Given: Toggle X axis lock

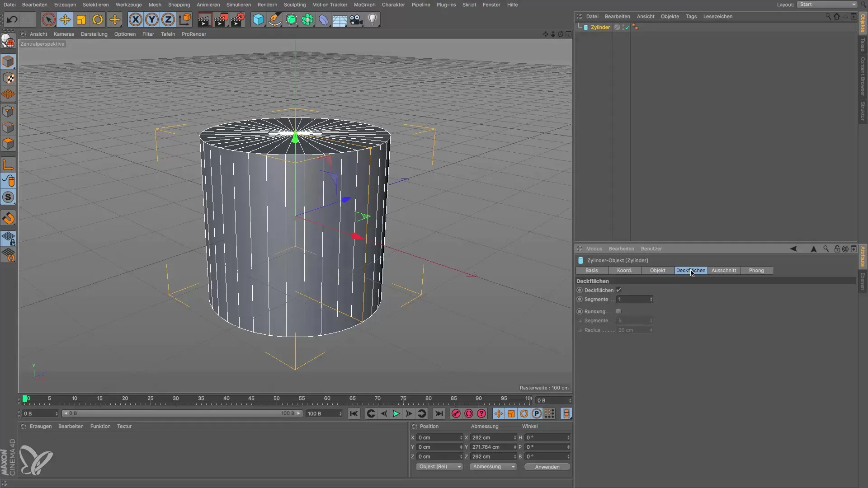Looking at the screenshot, I should tap(135, 19).
